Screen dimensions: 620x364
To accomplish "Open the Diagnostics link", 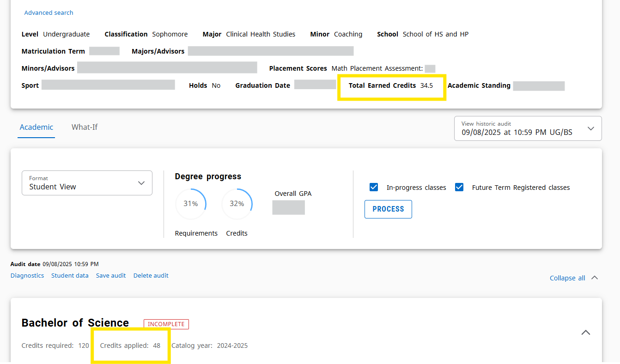I will [x=27, y=275].
